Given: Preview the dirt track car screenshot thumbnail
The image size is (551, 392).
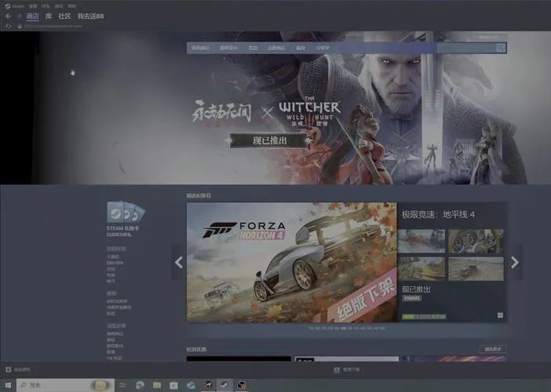Looking at the screenshot, I should (x=476, y=269).
